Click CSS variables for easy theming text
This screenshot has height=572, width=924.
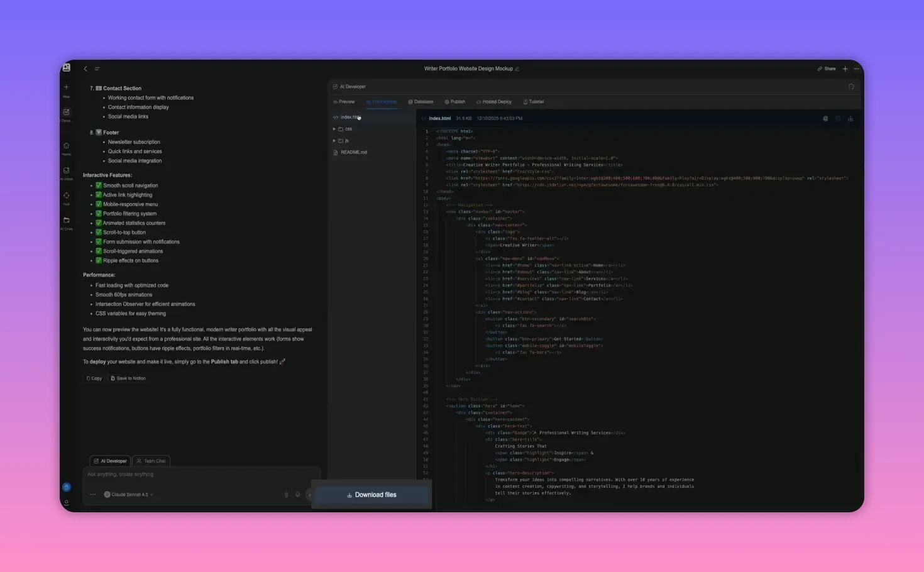tap(131, 313)
